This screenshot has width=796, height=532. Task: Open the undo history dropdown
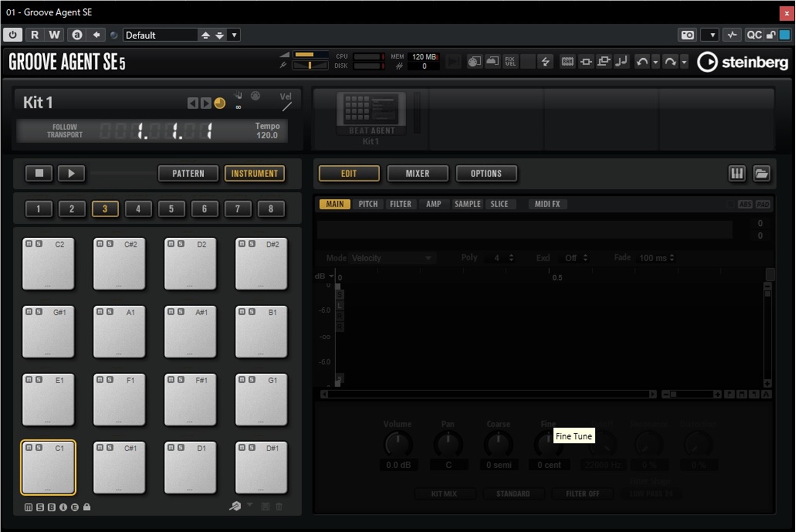656,62
